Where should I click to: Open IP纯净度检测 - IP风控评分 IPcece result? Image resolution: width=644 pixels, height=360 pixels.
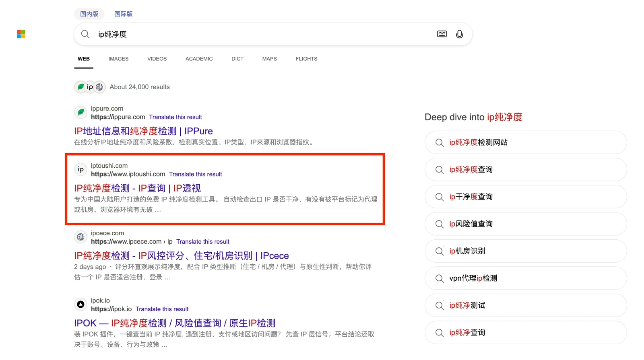(182, 256)
